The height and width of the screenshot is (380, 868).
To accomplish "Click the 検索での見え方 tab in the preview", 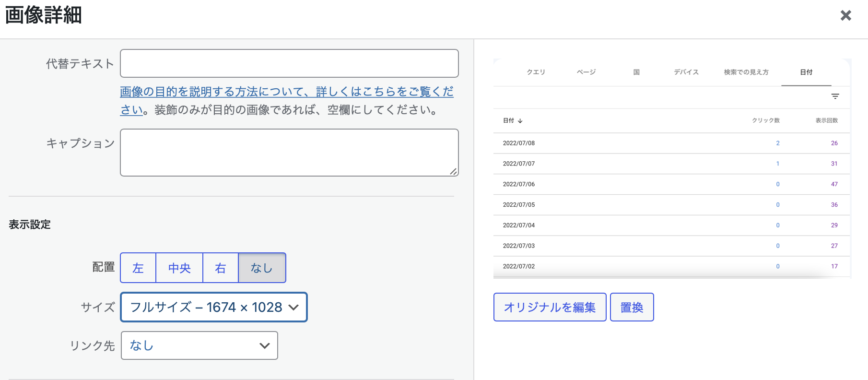I will coord(746,72).
